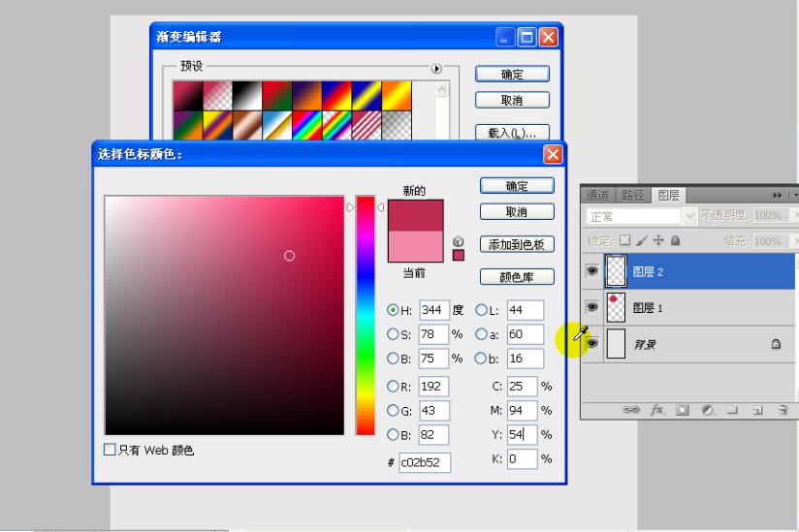The image size is (799, 532).
Task: Create a new layer
Action: pos(757,410)
